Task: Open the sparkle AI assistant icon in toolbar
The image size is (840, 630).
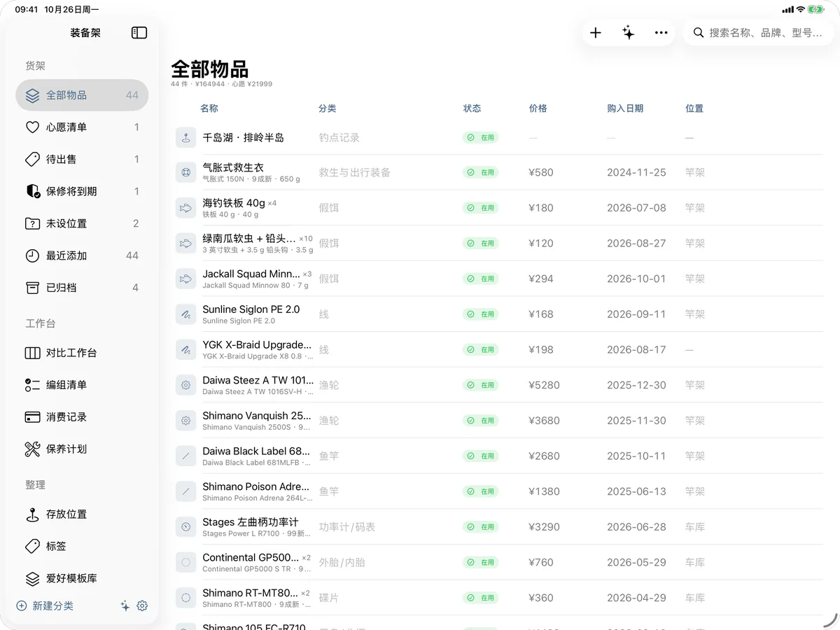Action: point(629,33)
